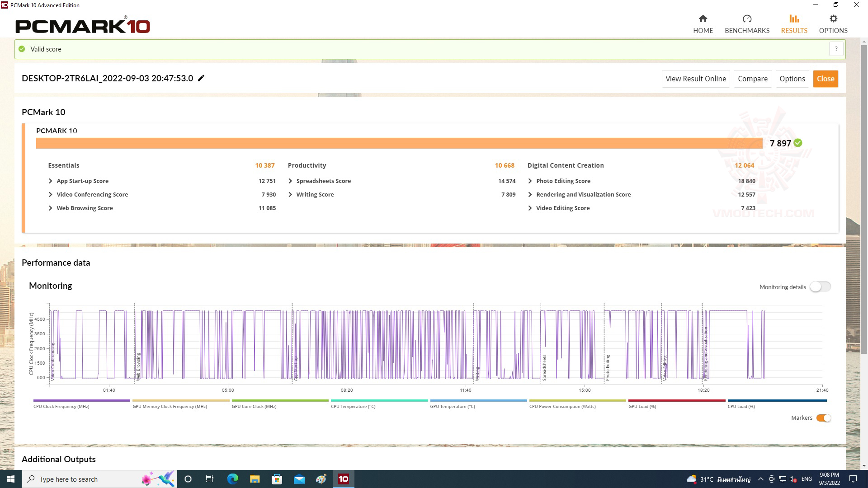Click the Compare button
Image resolution: width=868 pixels, height=488 pixels.
click(752, 79)
